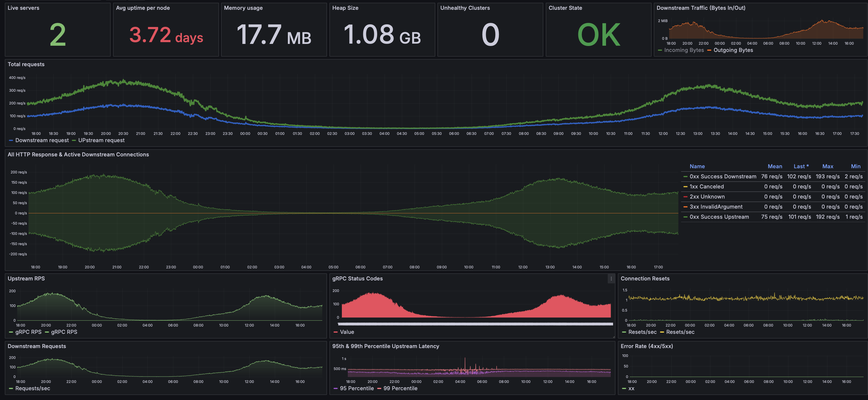Viewport: 868px width, 400px height.
Task: Sort legend table by Min column
Action: [x=856, y=166]
